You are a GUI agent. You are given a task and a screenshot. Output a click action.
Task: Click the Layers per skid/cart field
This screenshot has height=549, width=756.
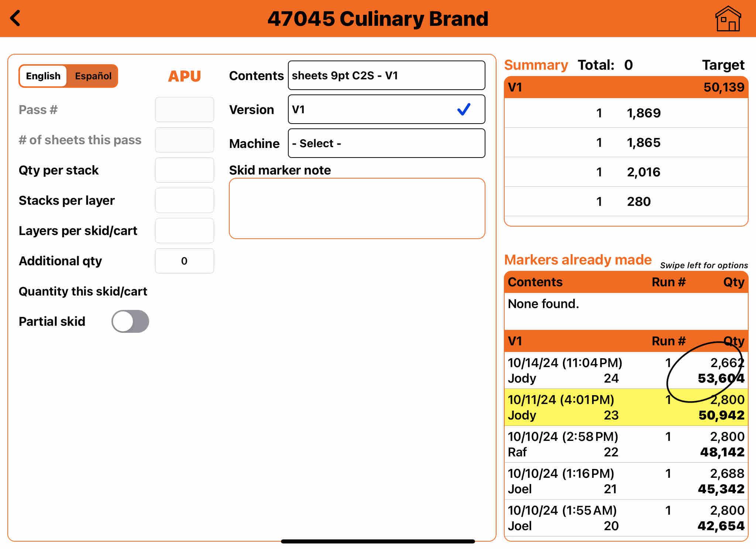coord(184,231)
